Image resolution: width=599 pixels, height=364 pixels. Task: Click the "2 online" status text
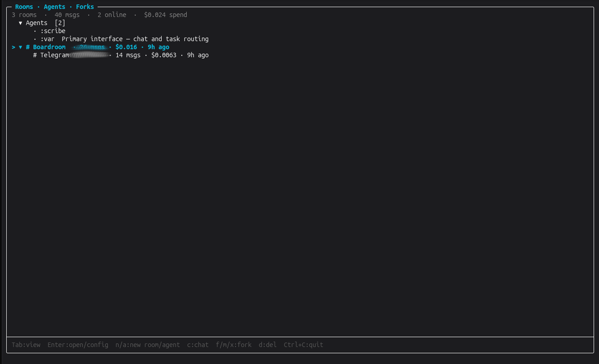(112, 15)
